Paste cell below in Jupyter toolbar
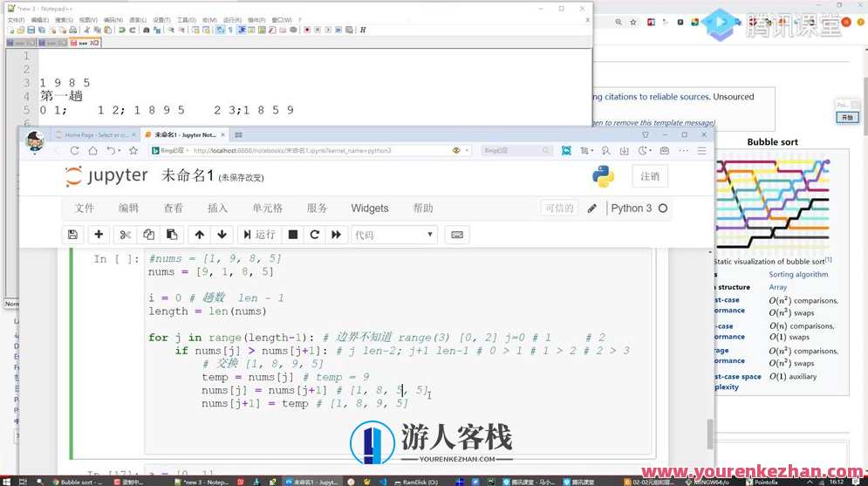The height and width of the screenshot is (486, 868). point(172,235)
